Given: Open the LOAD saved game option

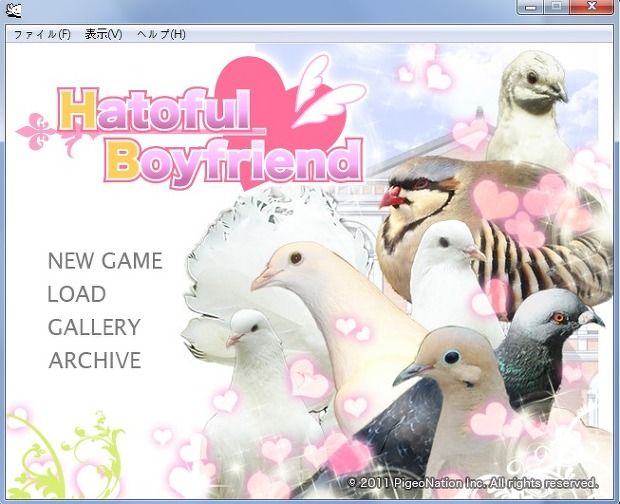Looking at the screenshot, I should (77, 294).
